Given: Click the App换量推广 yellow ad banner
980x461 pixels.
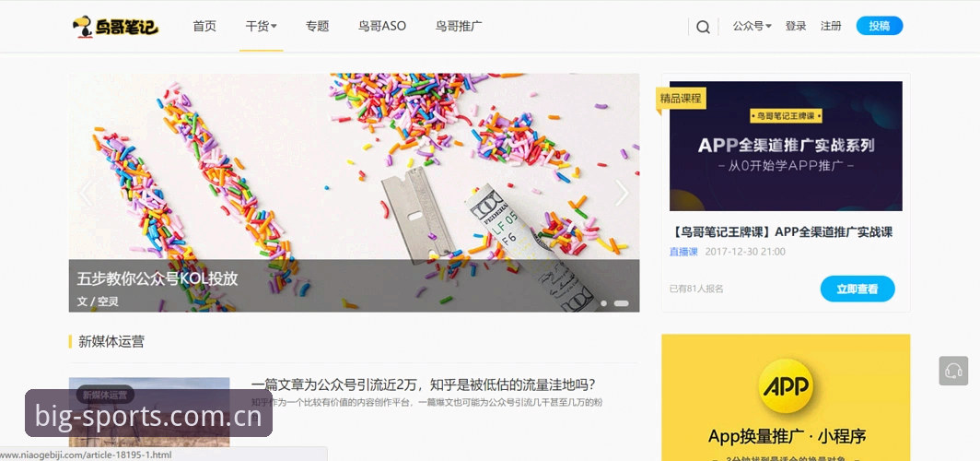Looking at the screenshot, I should (786, 397).
